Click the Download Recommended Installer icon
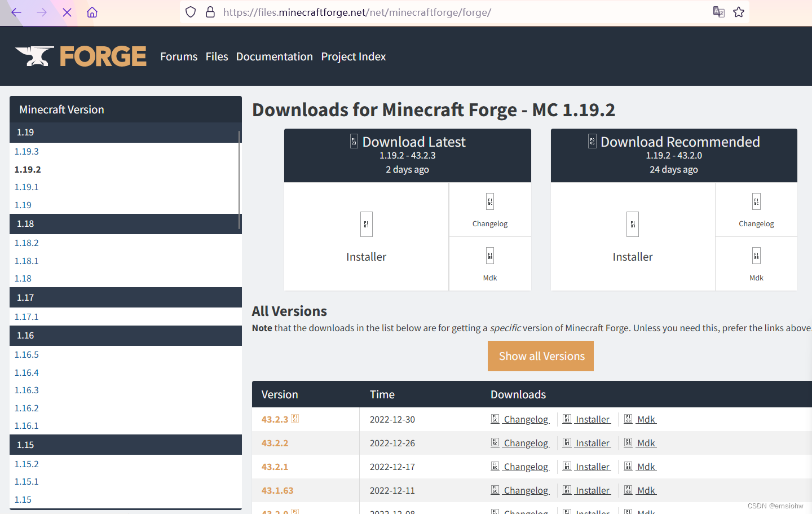Viewport: 812px width, 514px height. point(633,225)
